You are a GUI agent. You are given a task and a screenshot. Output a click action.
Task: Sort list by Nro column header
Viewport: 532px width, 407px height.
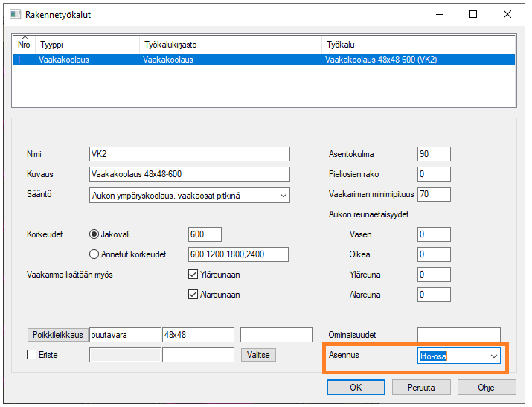point(24,45)
